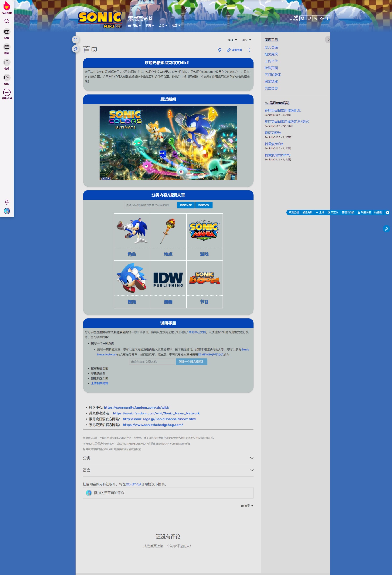Click Sonic Colors Ultimate news image
Screen dimensions: 392x575
coord(168,143)
